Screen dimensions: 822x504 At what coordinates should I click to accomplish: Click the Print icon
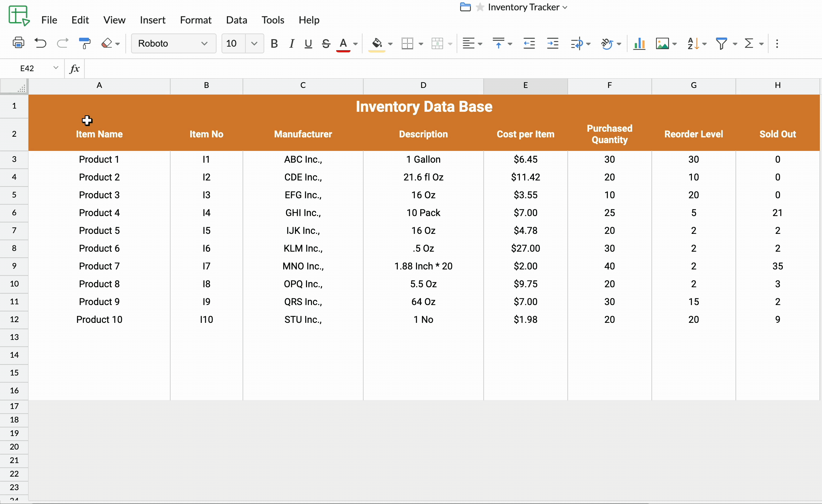coord(19,43)
